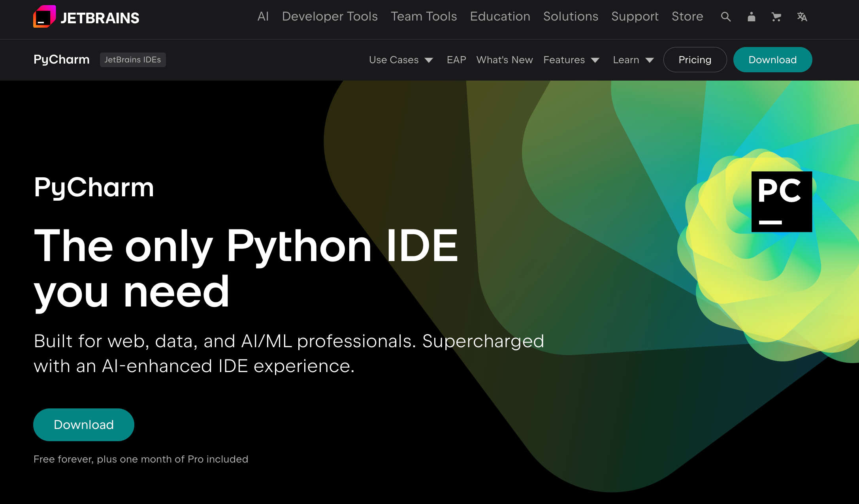Click the JetBrains IDEs badge

133,60
